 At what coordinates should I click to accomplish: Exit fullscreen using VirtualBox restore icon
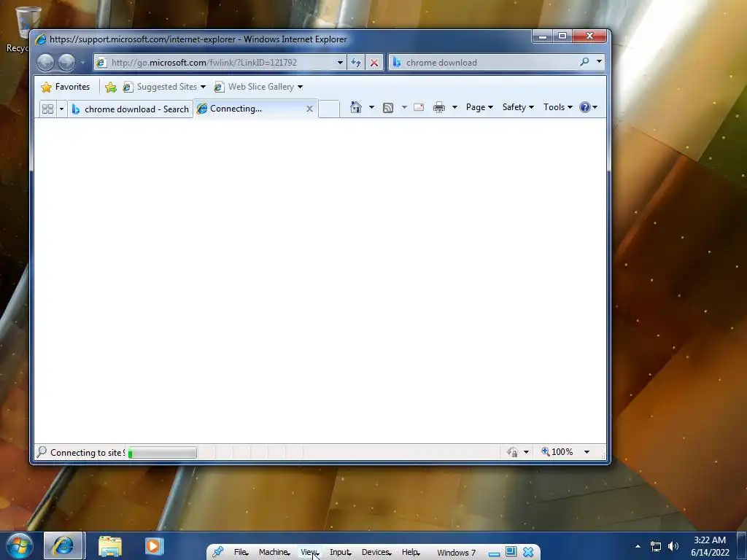tap(511, 551)
